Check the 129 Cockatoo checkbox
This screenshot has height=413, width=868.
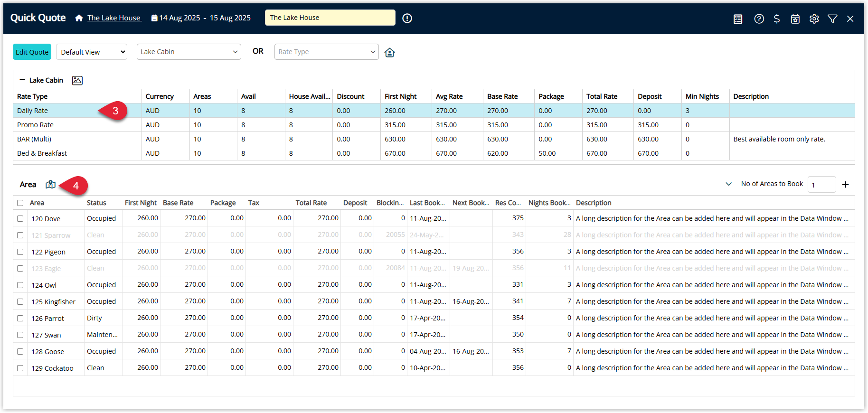20,368
